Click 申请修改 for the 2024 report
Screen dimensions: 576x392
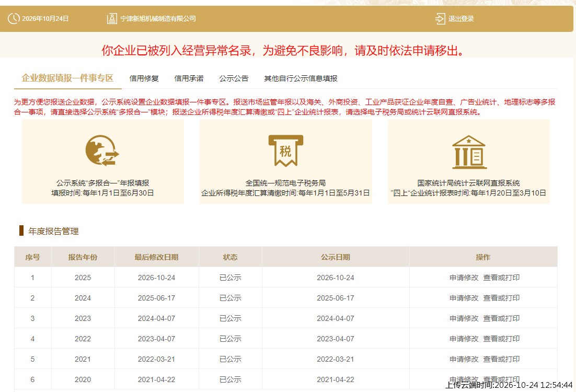coord(464,298)
